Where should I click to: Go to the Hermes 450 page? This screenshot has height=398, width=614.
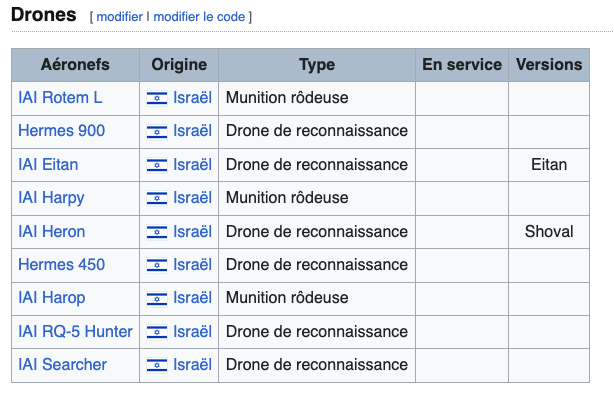pyautogui.click(x=61, y=264)
